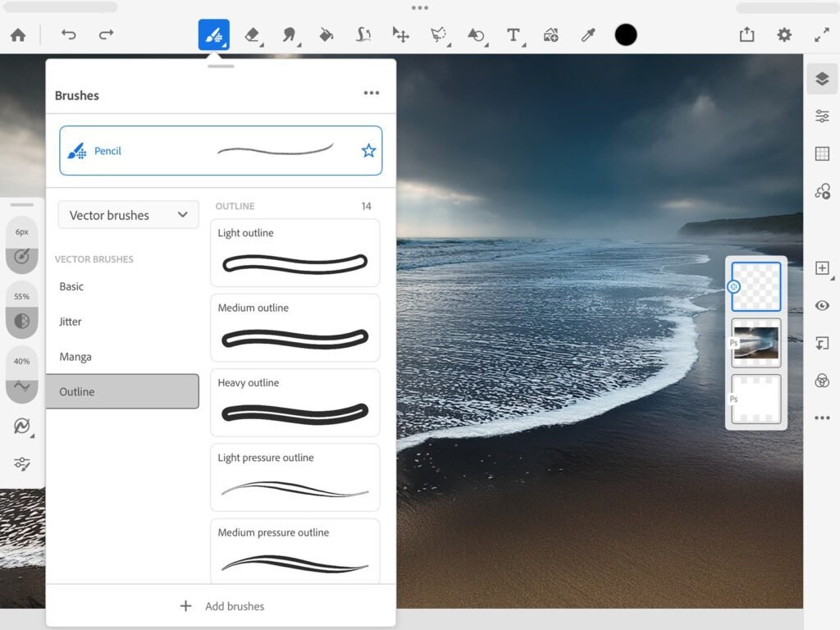Viewport: 840px width, 630px height.
Task: Open the Layer properties panel
Action: point(822,116)
